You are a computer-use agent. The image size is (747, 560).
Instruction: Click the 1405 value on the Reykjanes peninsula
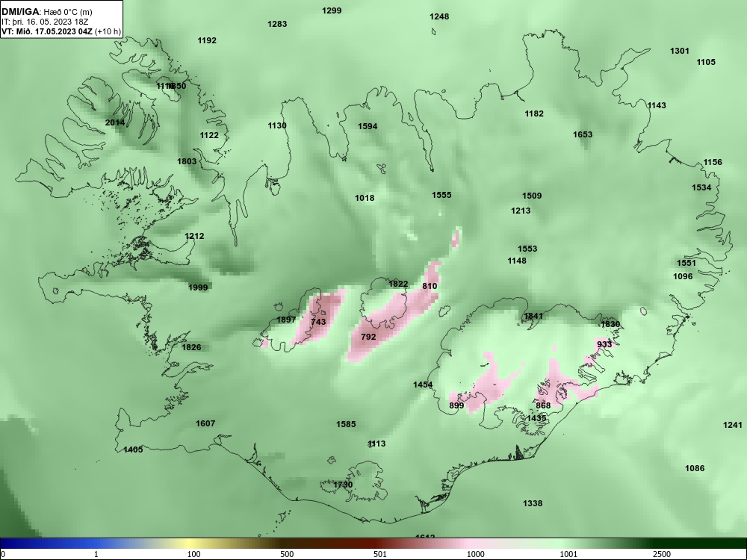[x=133, y=449]
